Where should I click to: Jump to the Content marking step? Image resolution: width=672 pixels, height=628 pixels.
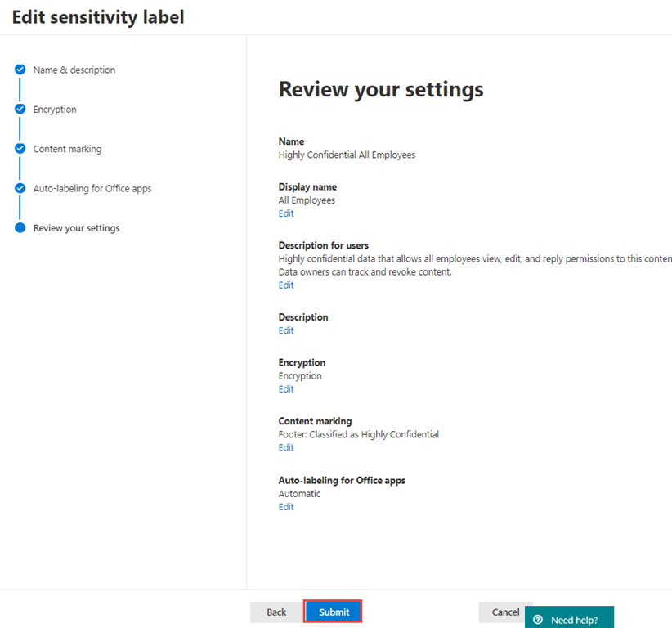pyautogui.click(x=67, y=149)
